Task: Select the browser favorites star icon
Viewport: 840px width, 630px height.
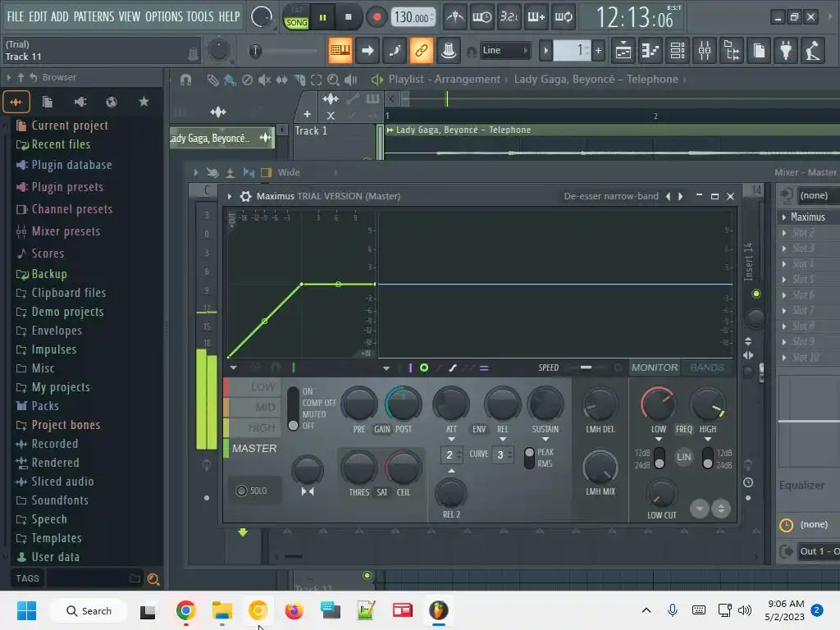Action: [144, 101]
